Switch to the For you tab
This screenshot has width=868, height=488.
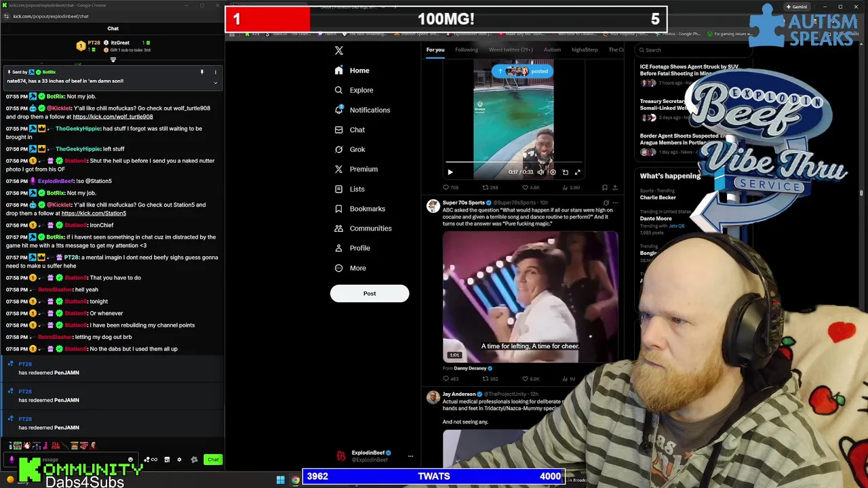pyautogui.click(x=435, y=49)
